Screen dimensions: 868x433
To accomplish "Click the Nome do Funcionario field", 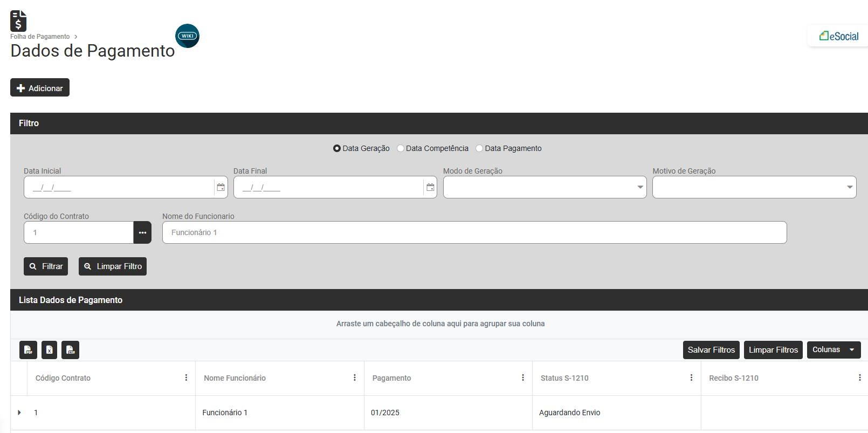I will 474,232.
